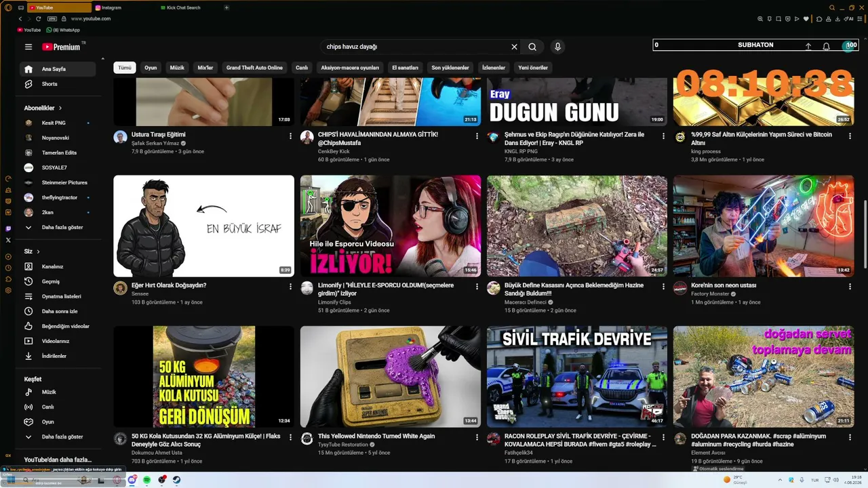This screenshot has height=488, width=868.
Task: Select the İzlenenler filter chip
Action: [493, 68]
